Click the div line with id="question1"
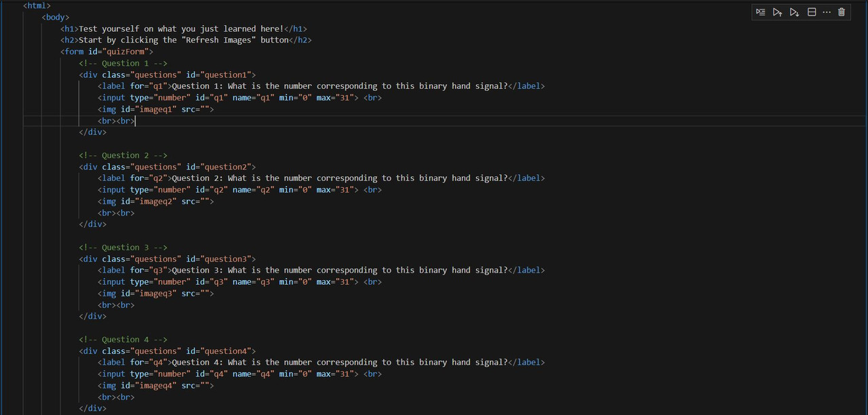 point(167,75)
